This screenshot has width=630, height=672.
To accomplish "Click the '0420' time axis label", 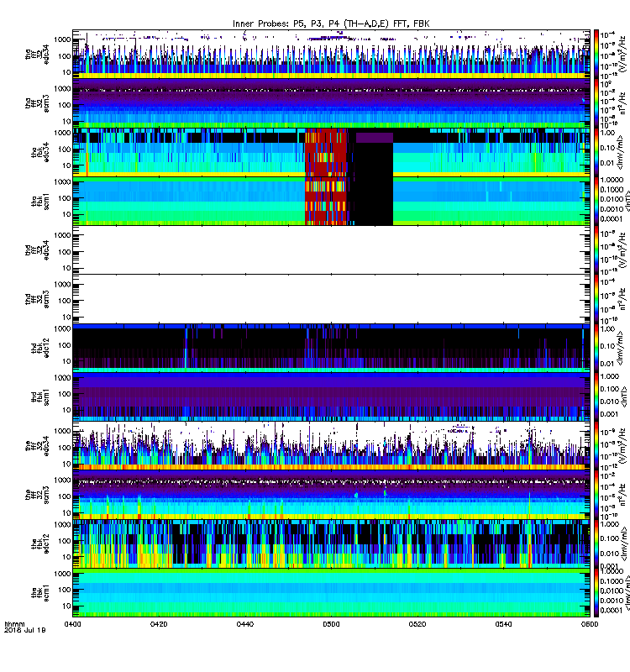I will click(x=159, y=624).
